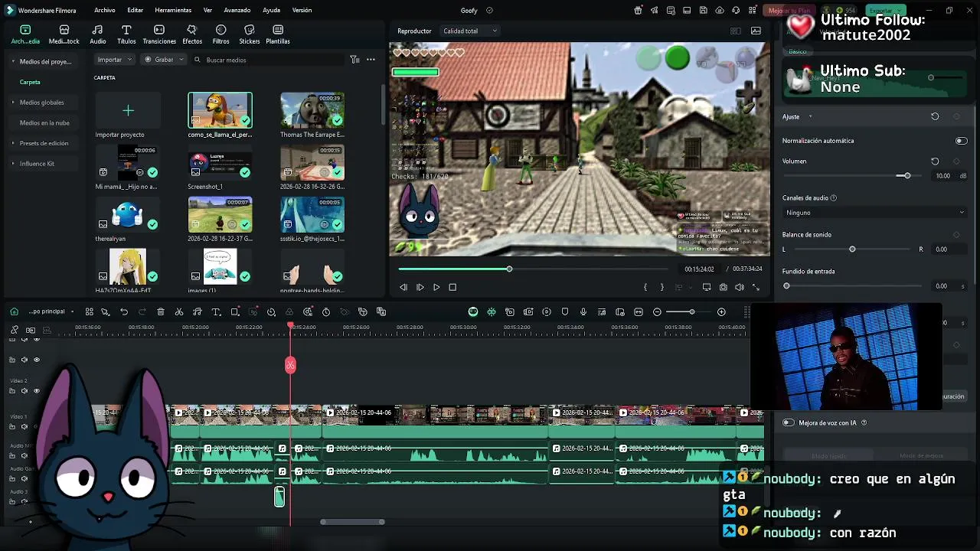Click the Crop tool in timeline toolbar
The image size is (980, 551).
click(x=235, y=312)
